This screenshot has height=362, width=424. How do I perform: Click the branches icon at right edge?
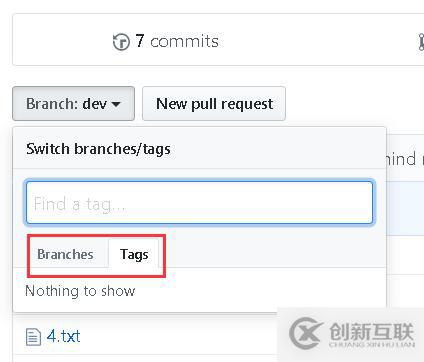(421, 42)
